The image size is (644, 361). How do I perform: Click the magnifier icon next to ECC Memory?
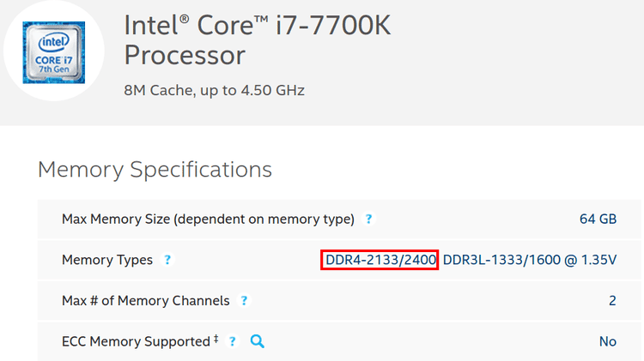[x=257, y=341]
